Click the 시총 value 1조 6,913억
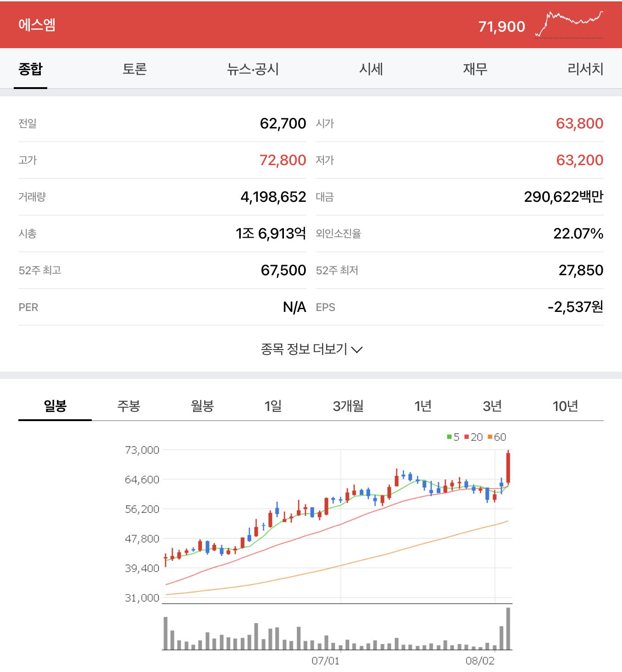This screenshot has width=622, height=672. pyautogui.click(x=271, y=233)
